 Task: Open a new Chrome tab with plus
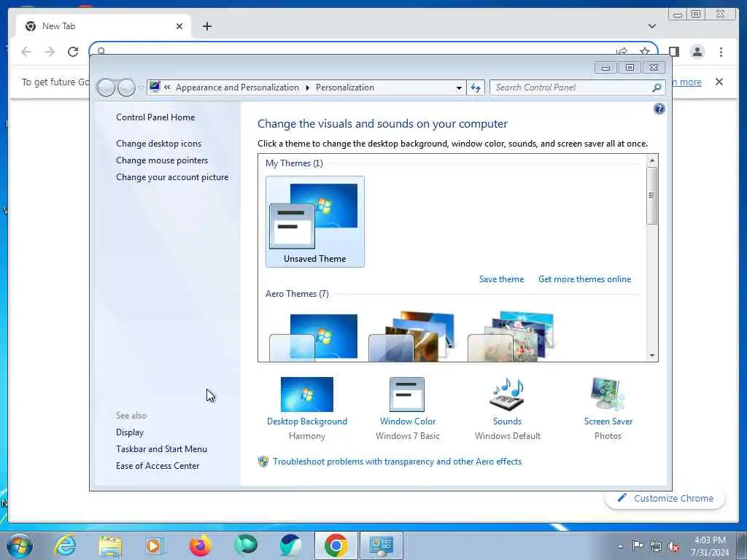tap(206, 26)
